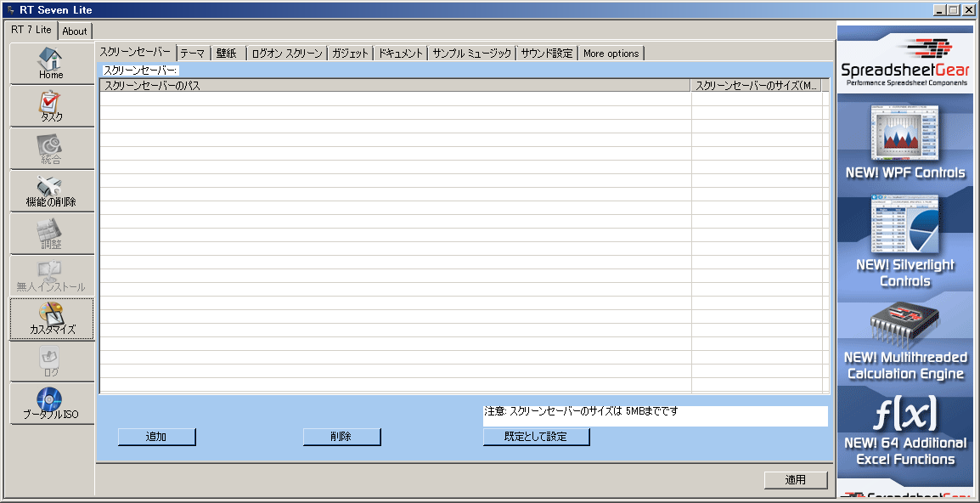Open the NEW! Silverlight Controls advertisement

pos(905,240)
